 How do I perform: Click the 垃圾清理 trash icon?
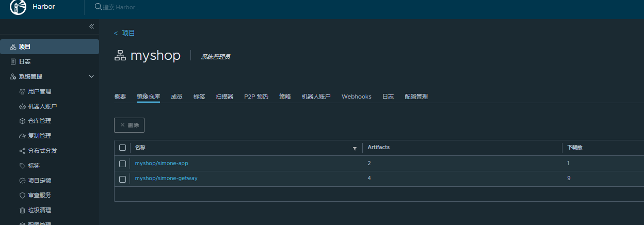click(x=22, y=211)
